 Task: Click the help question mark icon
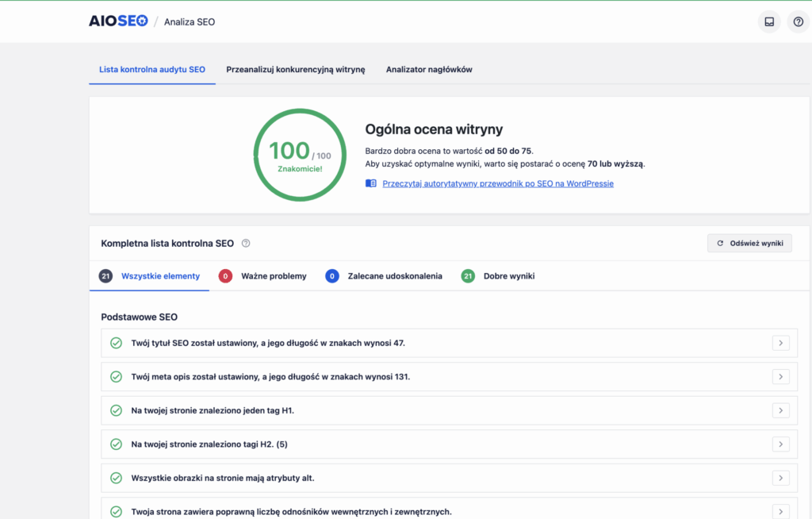click(798, 21)
